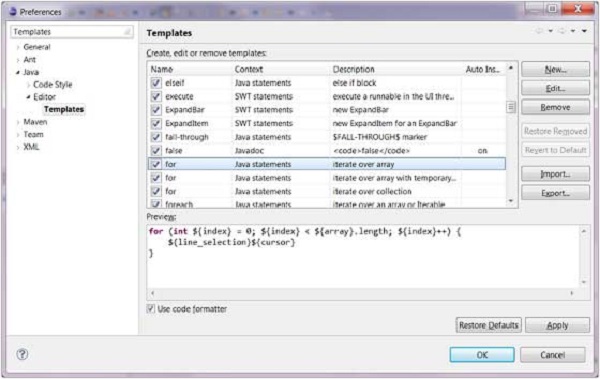
Task: Click the Export... button
Action: 555,193
